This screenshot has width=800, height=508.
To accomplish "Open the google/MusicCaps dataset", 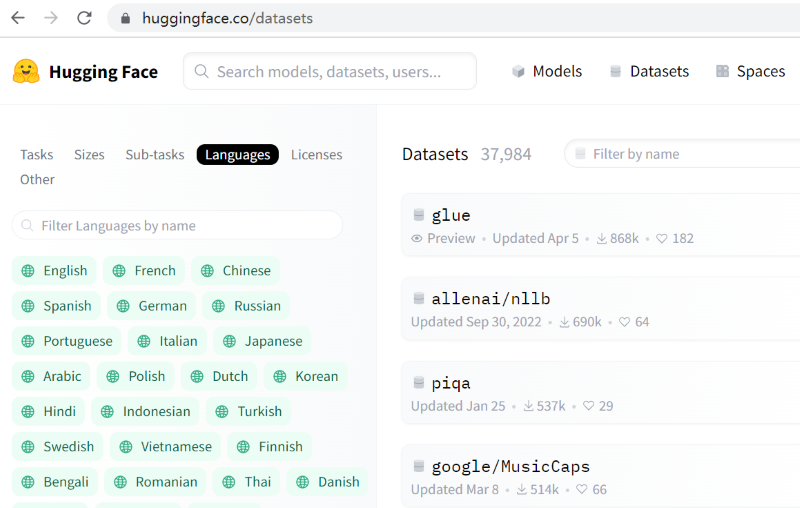I will pyautogui.click(x=510, y=466).
